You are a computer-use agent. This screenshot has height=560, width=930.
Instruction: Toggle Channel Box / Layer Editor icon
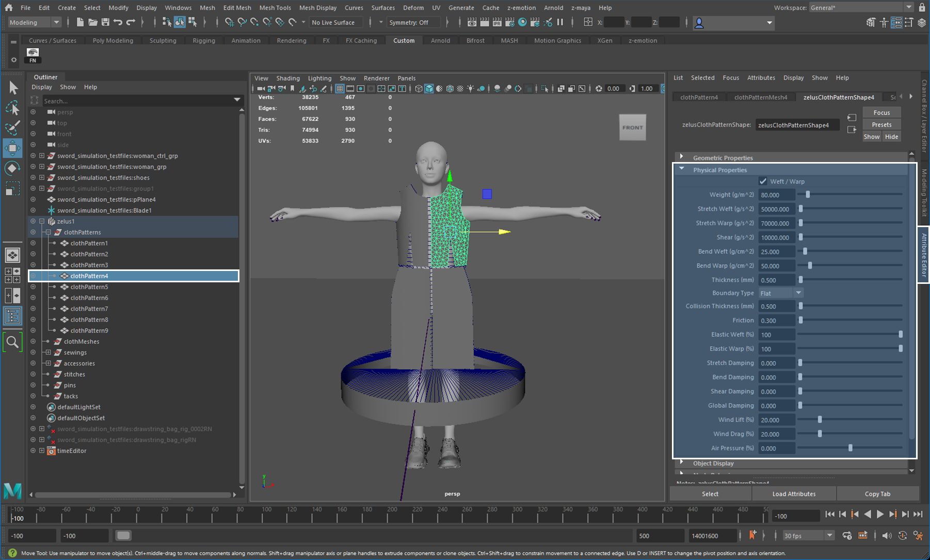922,22
